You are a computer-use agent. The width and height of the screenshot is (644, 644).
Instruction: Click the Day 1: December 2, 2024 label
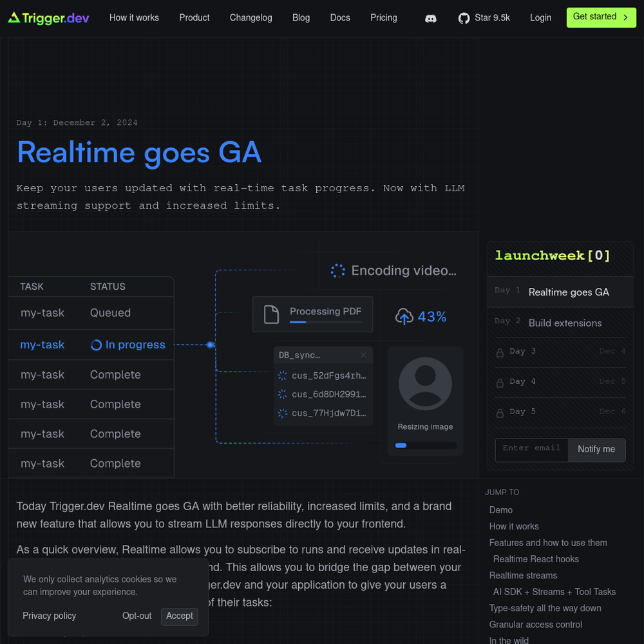pyautogui.click(x=77, y=123)
